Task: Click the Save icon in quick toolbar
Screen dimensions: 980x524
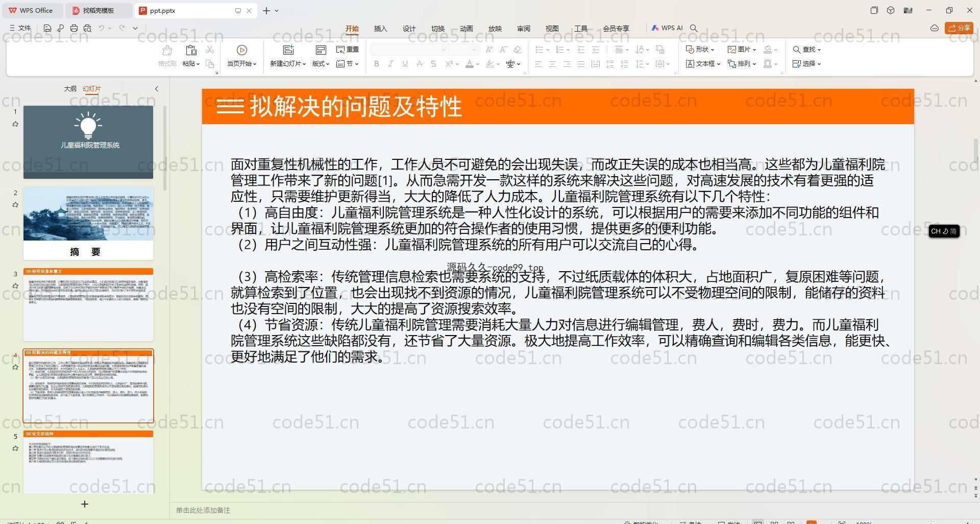Action: [x=47, y=28]
